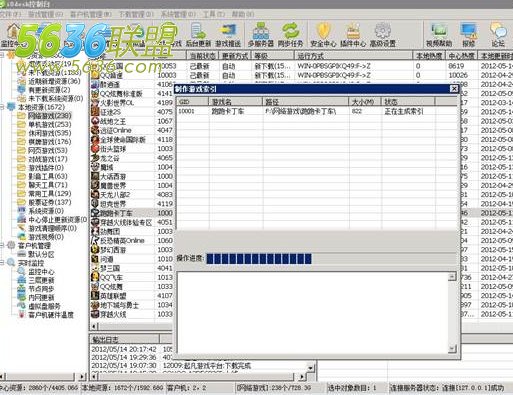
Task: Open 高级设置 gear icon
Action: point(383,35)
